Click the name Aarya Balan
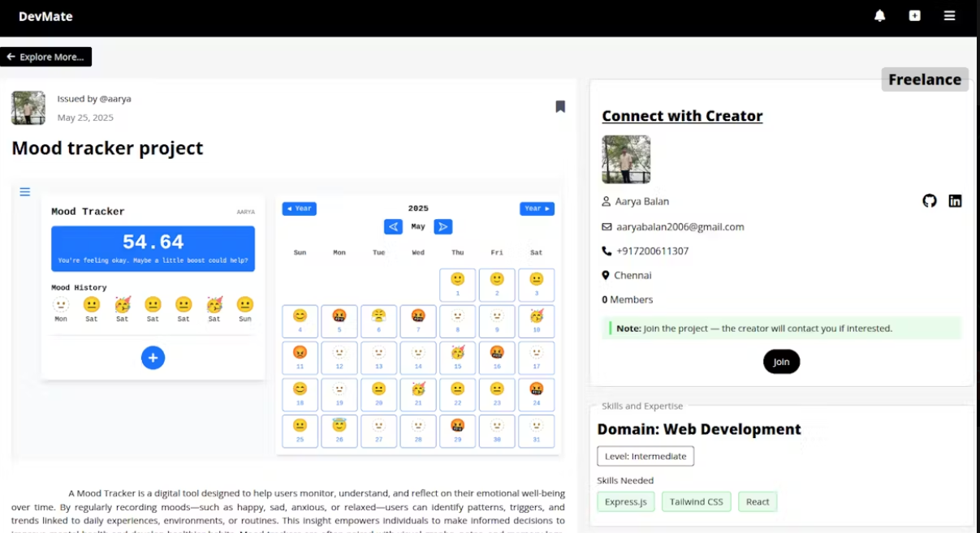Image resolution: width=980 pixels, height=533 pixels. [642, 201]
